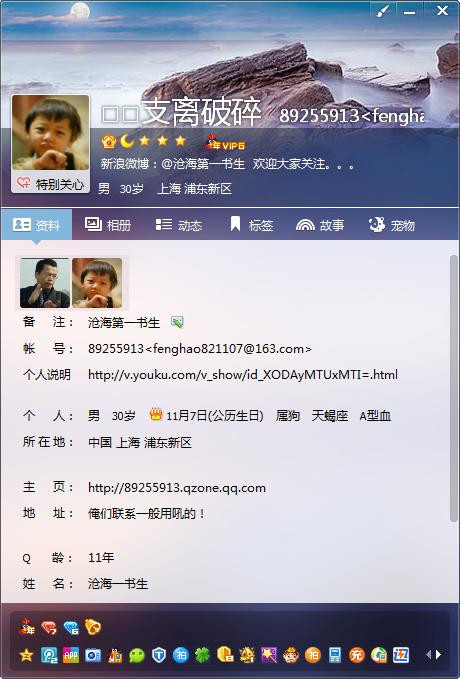Click the edit remark pencil icon beside 沧海第一书生
The height and width of the screenshot is (679, 460).
click(x=177, y=322)
